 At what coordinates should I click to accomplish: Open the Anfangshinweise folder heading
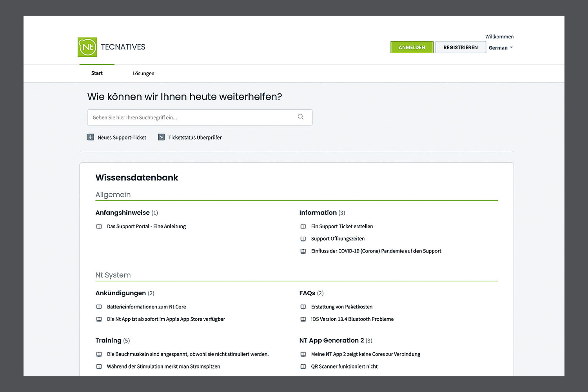point(123,212)
